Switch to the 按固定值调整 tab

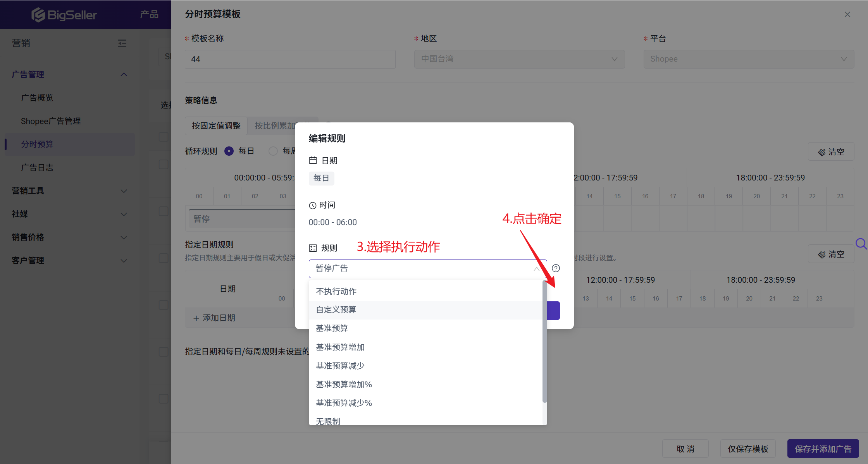[216, 125]
